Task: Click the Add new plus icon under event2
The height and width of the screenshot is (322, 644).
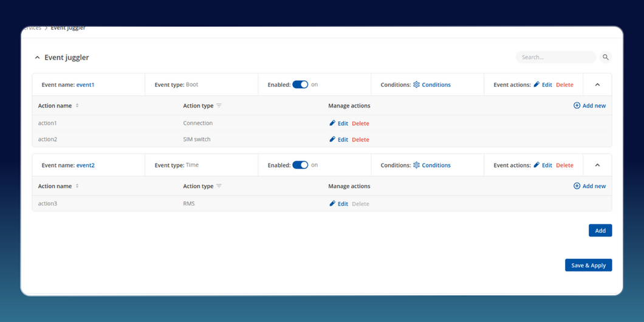Action: [577, 186]
